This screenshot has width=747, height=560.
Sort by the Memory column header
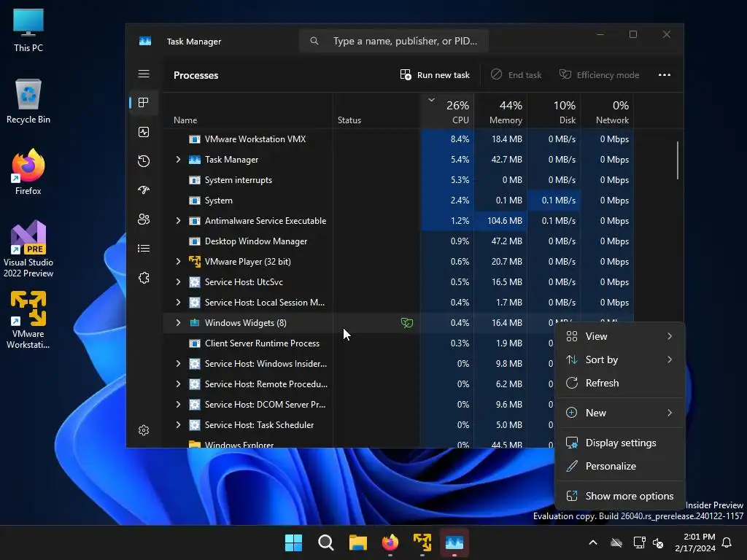point(500,112)
